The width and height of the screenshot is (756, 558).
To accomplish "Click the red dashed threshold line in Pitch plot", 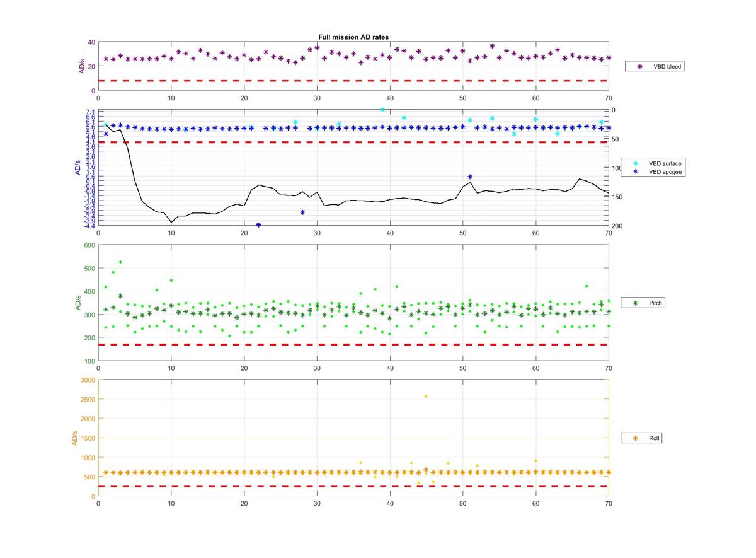I will point(353,345).
